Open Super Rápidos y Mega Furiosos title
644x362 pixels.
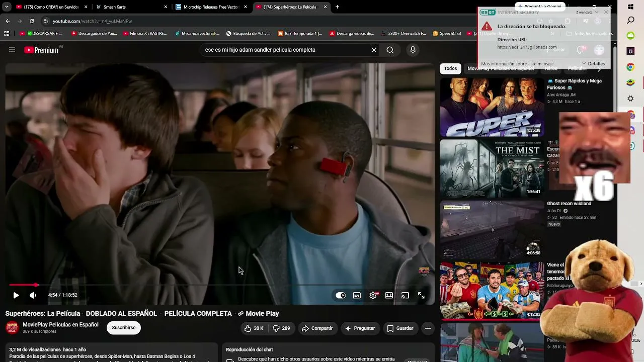574,84
